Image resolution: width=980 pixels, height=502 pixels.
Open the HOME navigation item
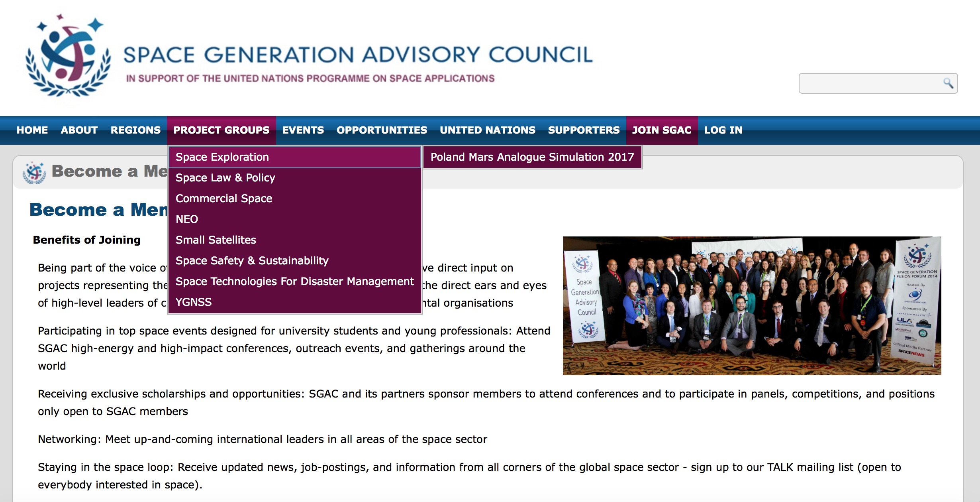click(x=32, y=130)
